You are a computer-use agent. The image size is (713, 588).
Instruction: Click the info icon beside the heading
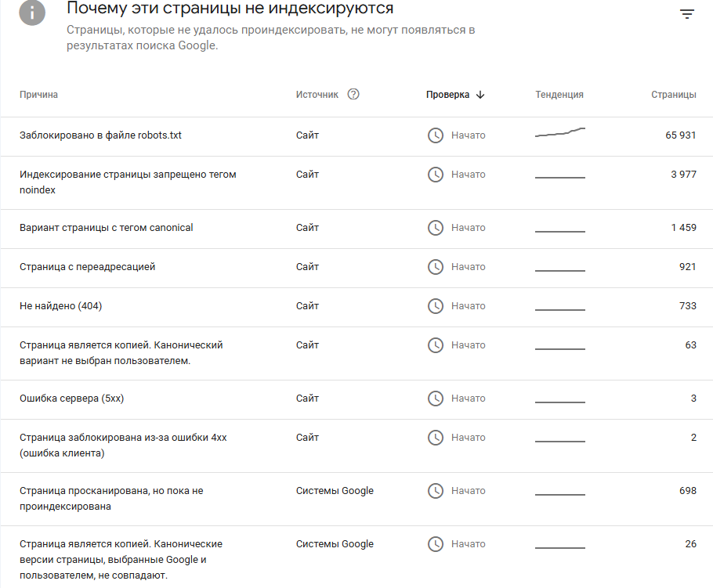pyautogui.click(x=32, y=13)
